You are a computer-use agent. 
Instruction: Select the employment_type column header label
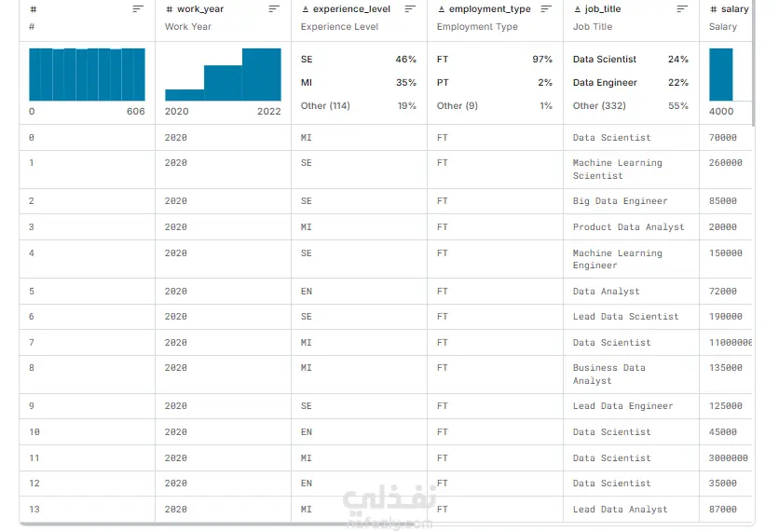point(489,9)
